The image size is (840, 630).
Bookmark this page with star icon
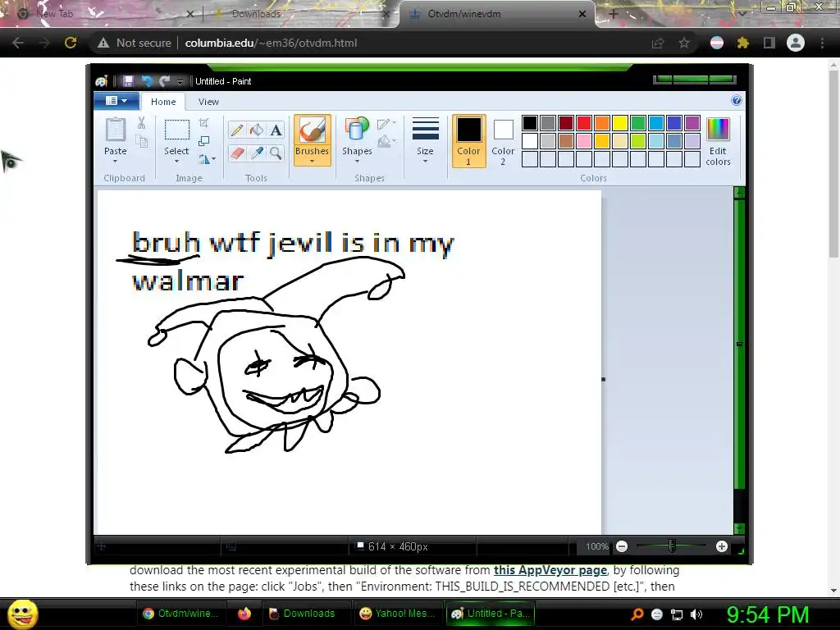pos(684,43)
